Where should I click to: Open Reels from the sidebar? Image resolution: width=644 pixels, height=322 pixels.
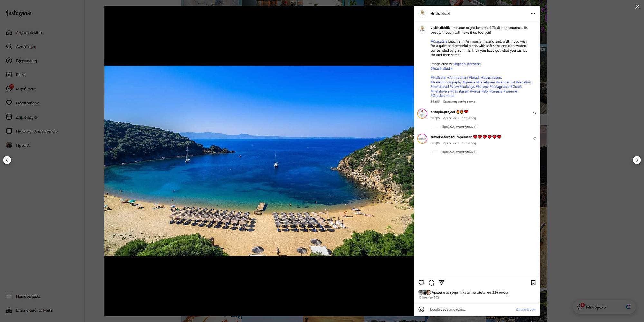[x=21, y=75]
